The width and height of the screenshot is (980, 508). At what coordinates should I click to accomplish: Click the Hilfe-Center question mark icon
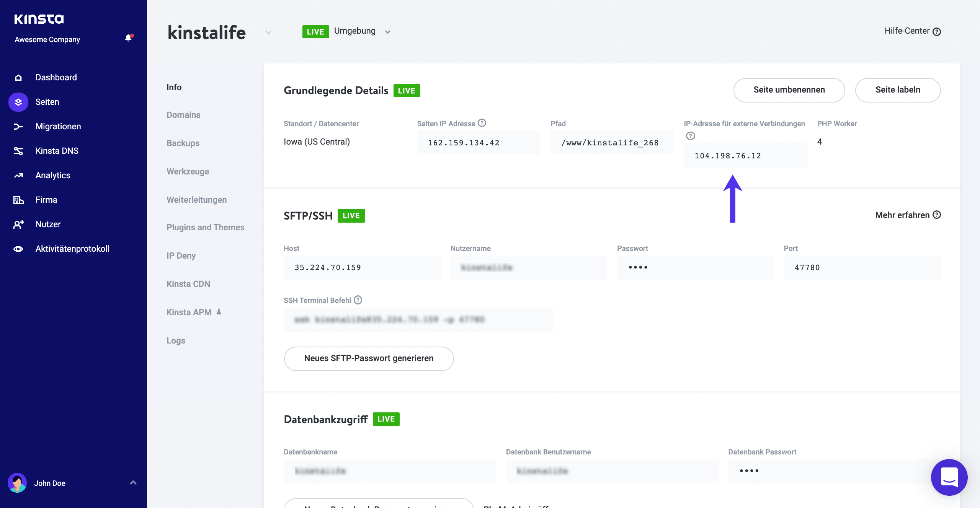click(x=937, y=31)
